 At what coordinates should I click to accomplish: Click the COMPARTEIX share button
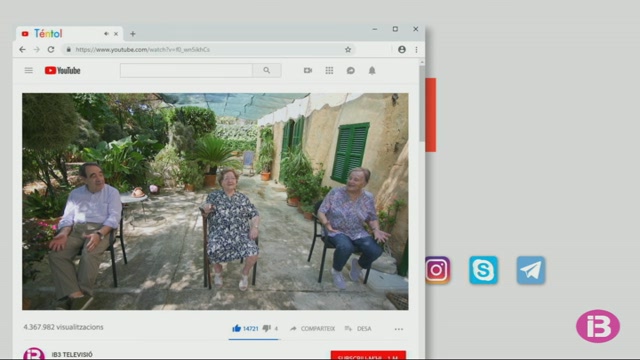point(313,329)
